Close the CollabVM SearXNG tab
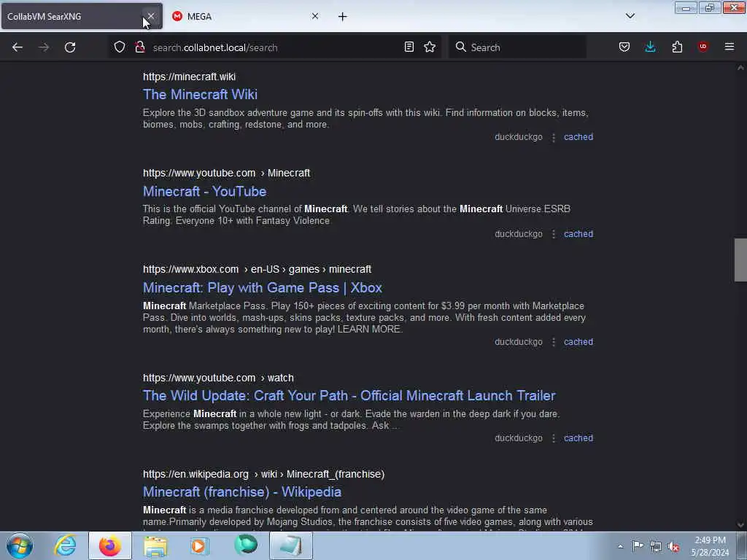The image size is (747, 560). [151, 16]
